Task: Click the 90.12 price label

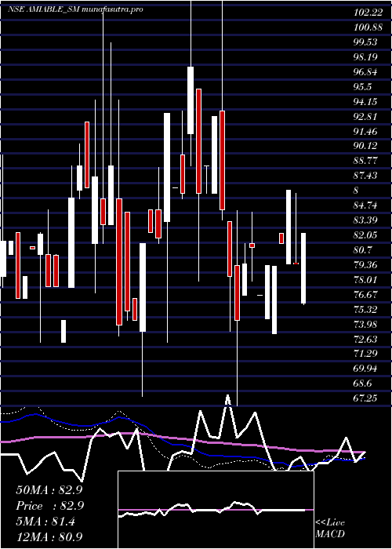Action: [x=365, y=146]
